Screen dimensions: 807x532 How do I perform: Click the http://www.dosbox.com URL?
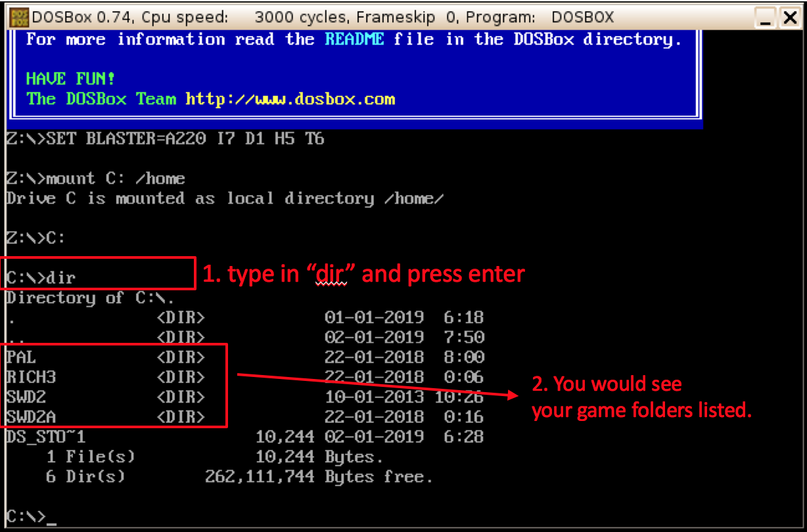tap(290, 99)
